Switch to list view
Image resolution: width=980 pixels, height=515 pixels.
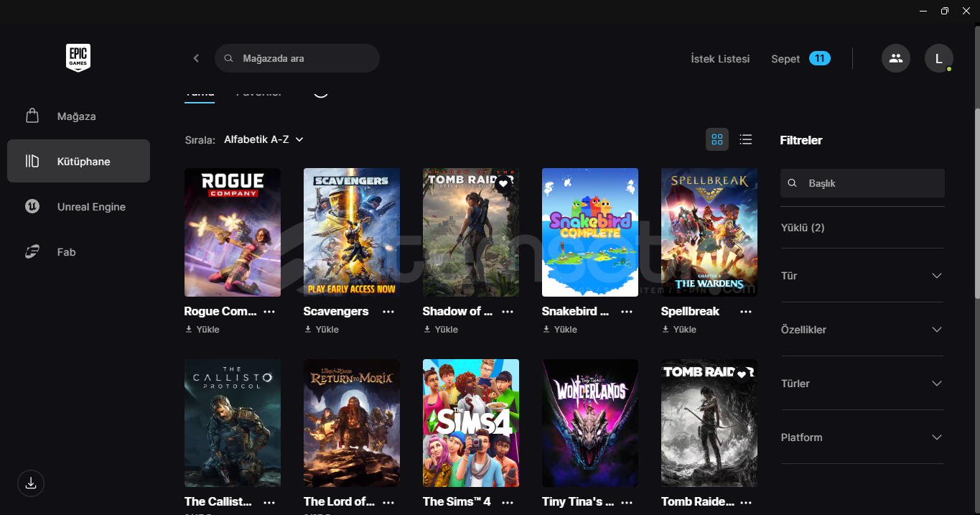746,139
